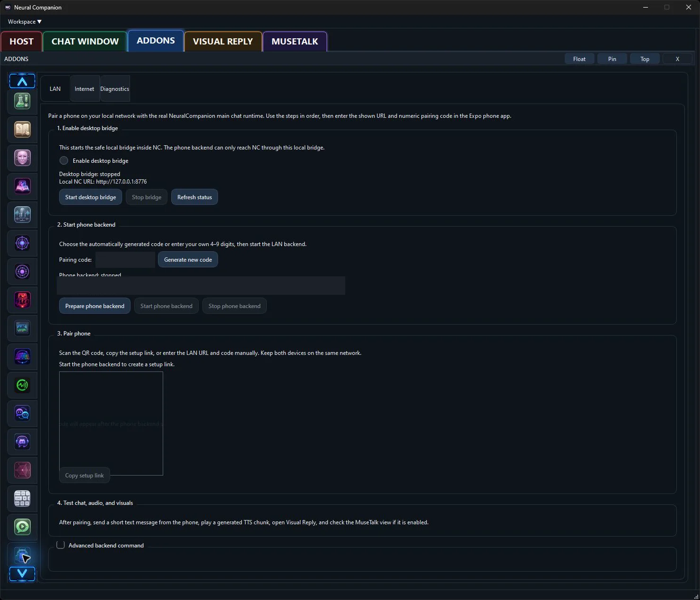
Task: Switch to the HOST tab
Action: (x=22, y=41)
